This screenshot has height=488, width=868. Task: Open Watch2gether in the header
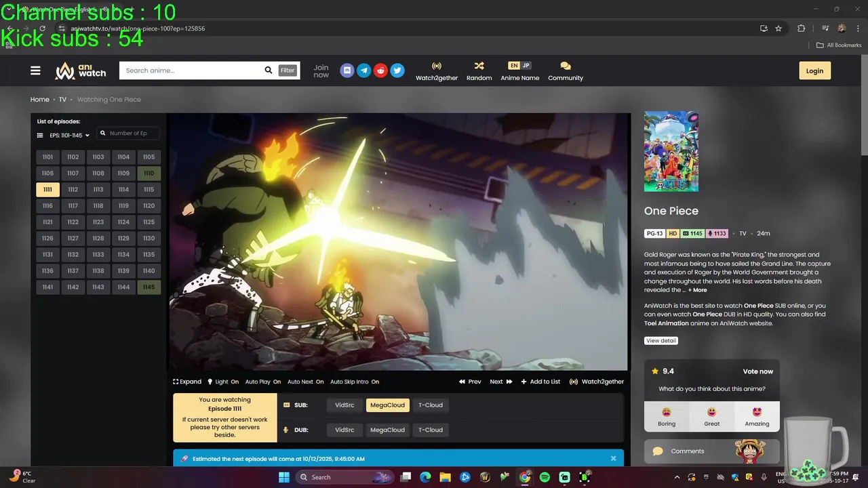(x=437, y=71)
